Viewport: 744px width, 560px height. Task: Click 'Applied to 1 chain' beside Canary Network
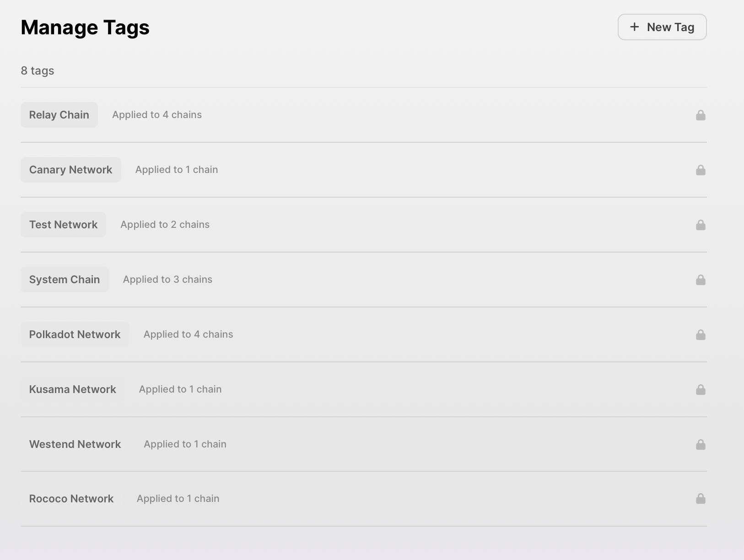coord(177,170)
